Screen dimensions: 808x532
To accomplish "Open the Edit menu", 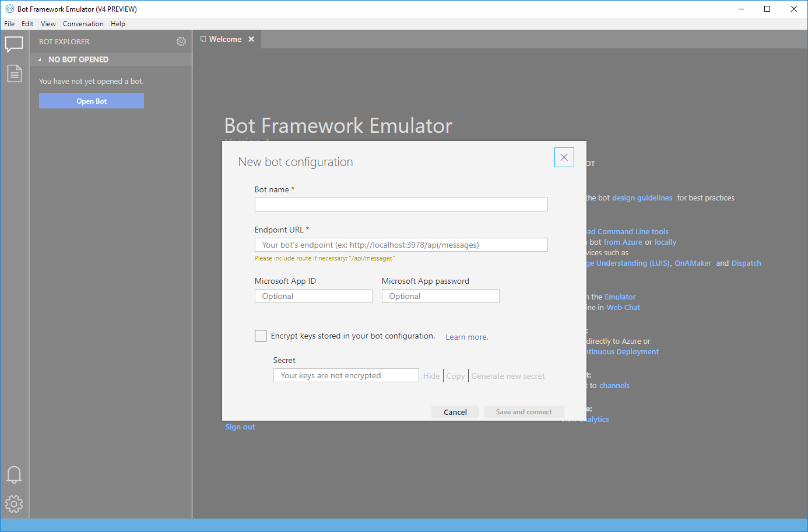I will coord(27,24).
